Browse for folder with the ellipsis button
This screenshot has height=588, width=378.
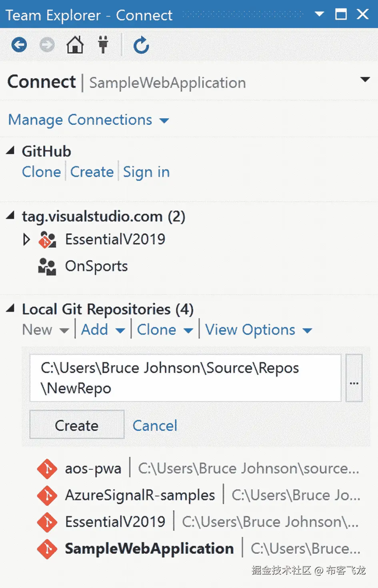(x=354, y=378)
